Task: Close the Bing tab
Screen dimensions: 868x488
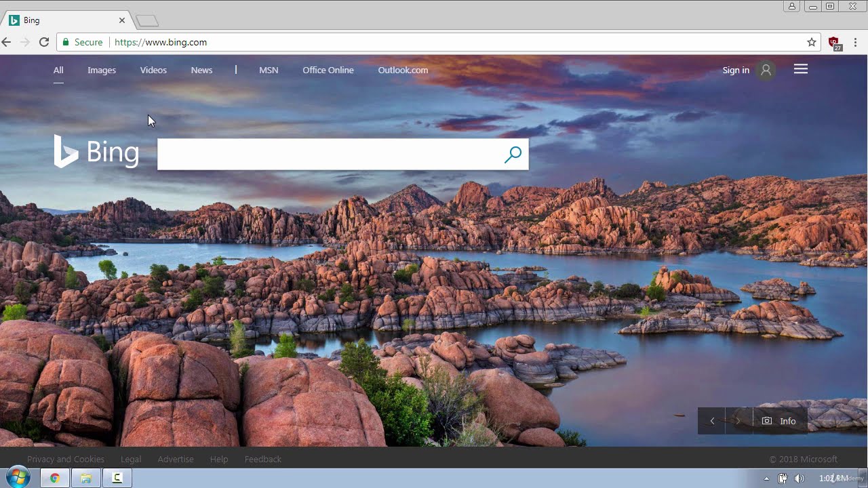Action: point(122,20)
